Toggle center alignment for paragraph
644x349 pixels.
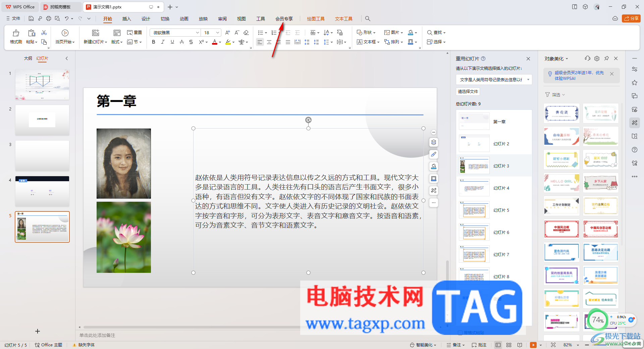click(x=269, y=42)
